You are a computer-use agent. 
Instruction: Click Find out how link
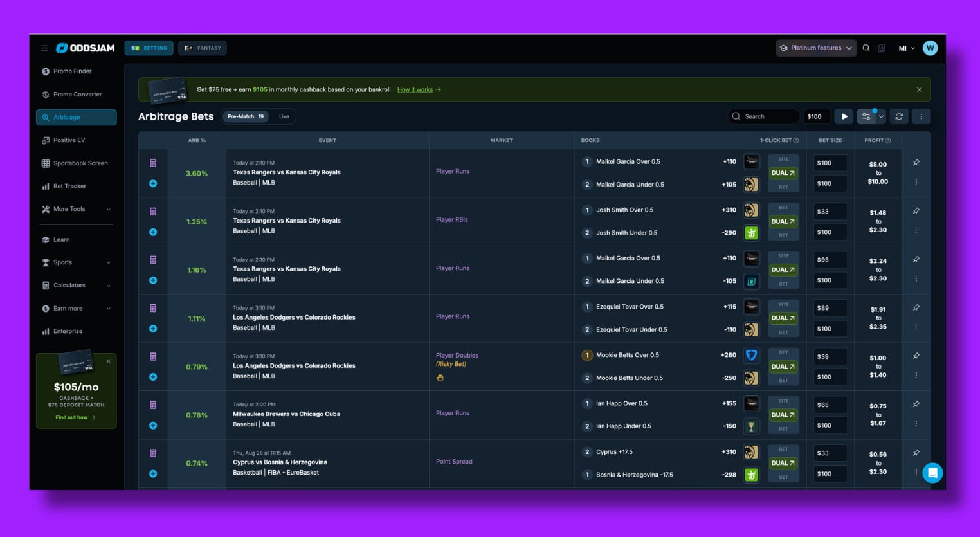(x=75, y=417)
